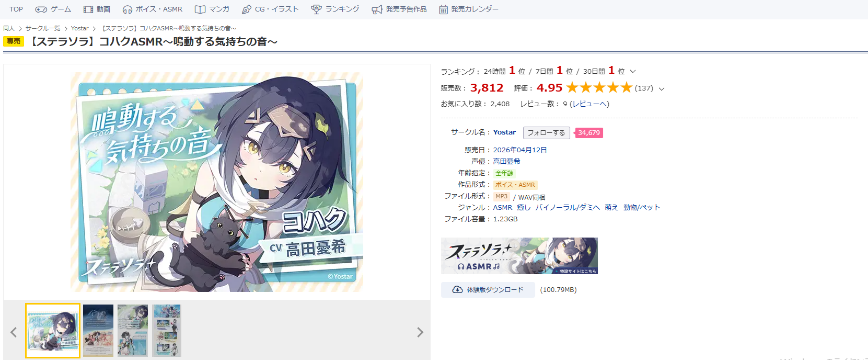Open ランキング with the trophy icon
Image resolution: width=868 pixels, height=360 pixels.
pos(335,9)
